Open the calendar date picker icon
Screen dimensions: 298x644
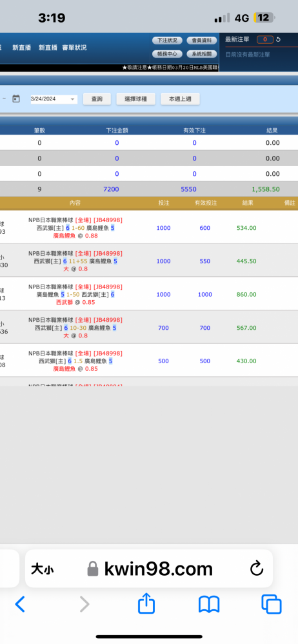(16, 99)
